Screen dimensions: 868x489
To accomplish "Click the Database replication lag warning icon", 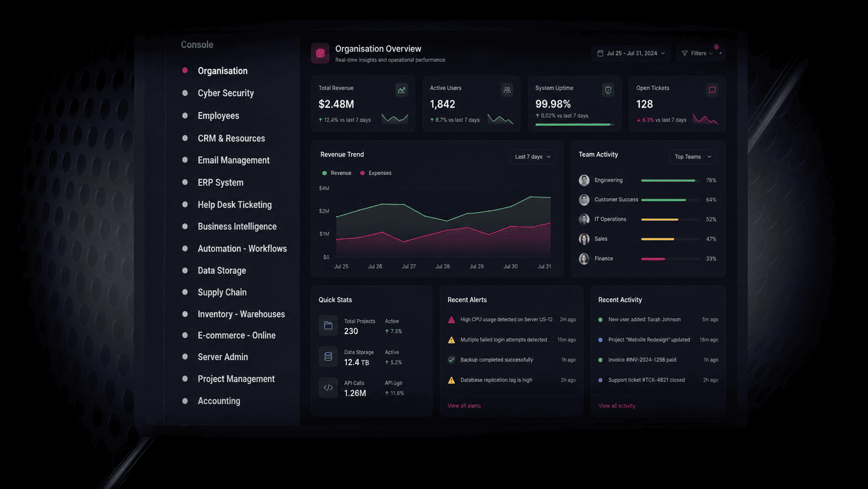I will coord(451,380).
